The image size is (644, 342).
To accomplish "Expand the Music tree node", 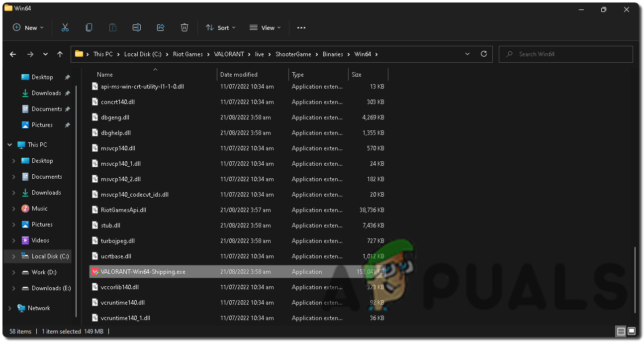I will (x=14, y=209).
